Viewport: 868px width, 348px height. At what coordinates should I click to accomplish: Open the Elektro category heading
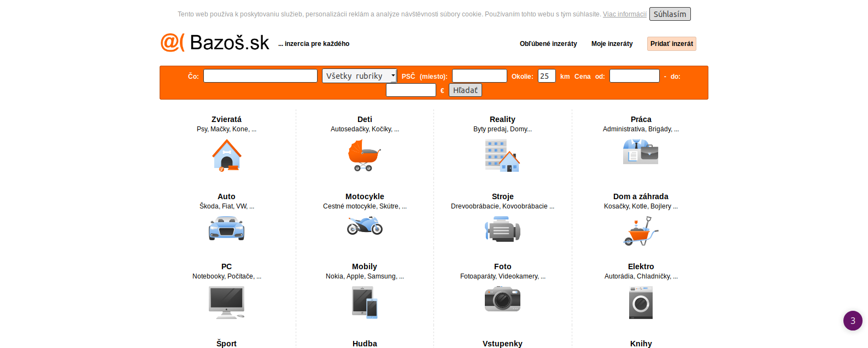pos(641,266)
